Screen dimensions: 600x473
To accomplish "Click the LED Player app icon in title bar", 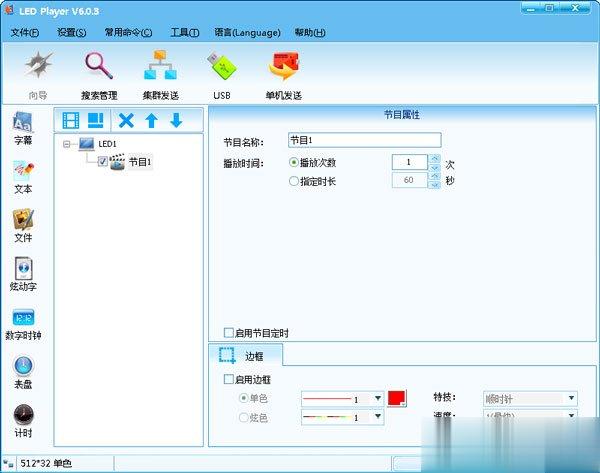I will point(9,10).
